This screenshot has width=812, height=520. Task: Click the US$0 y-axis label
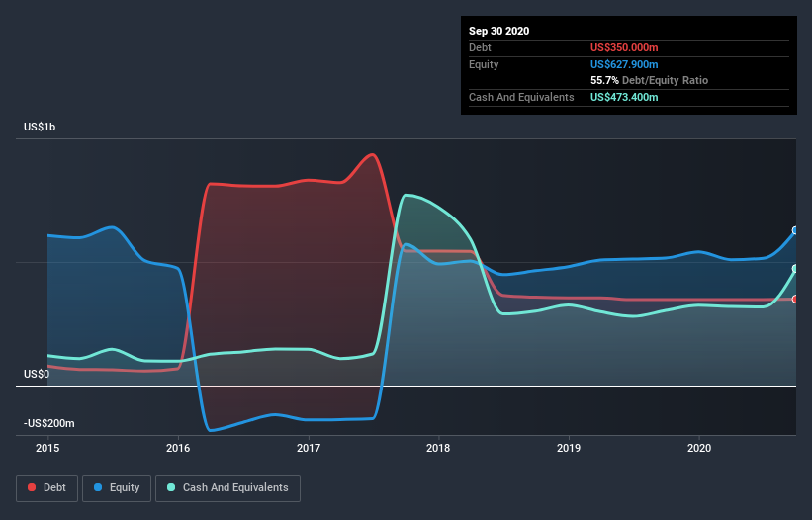37,374
